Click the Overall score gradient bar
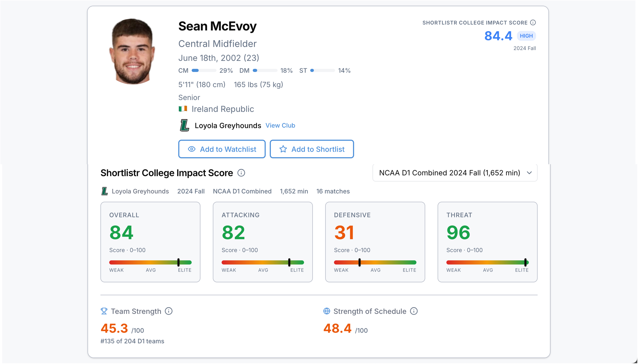Screen dimensions: 638x364 (x=150, y=262)
